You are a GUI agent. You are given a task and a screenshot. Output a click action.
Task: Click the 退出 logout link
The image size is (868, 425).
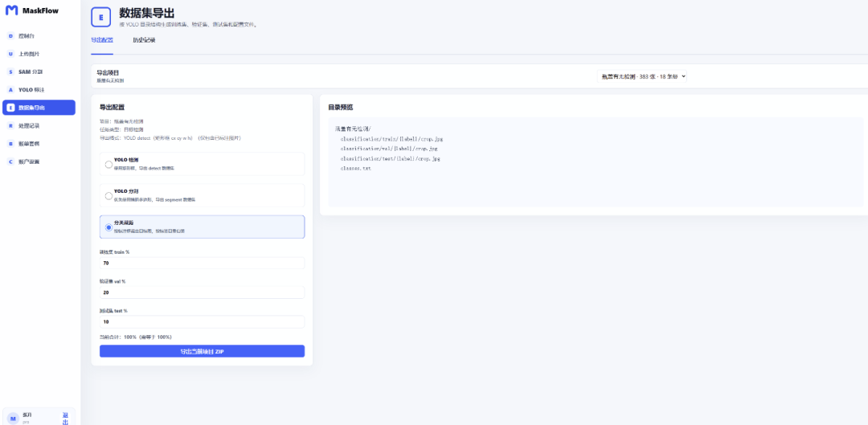65,419
